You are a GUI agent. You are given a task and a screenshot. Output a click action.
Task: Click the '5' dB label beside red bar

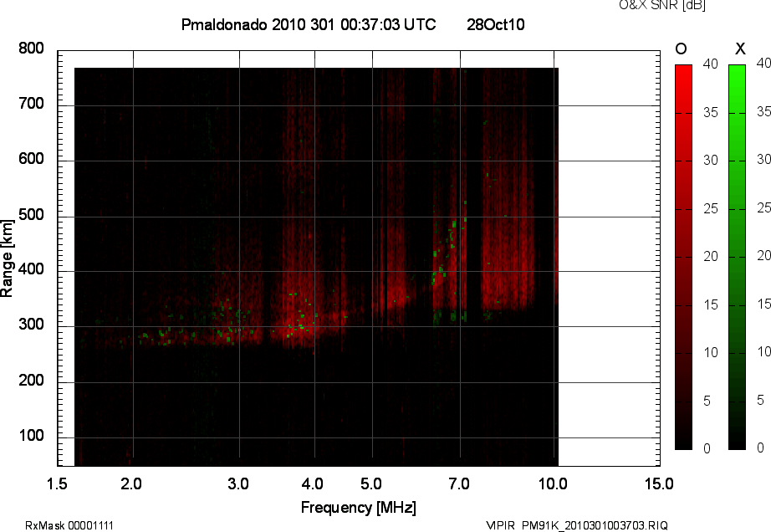pos(707,402)
